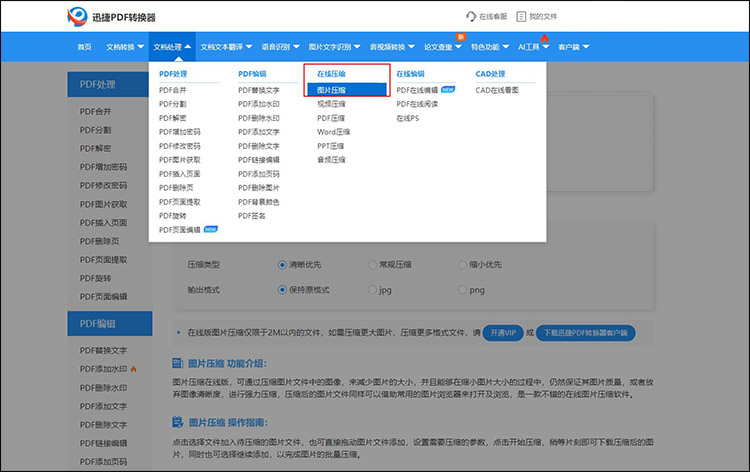Click the NEW badge beside PDF在线编辑

pyautogui.click(x=448, y=89)
